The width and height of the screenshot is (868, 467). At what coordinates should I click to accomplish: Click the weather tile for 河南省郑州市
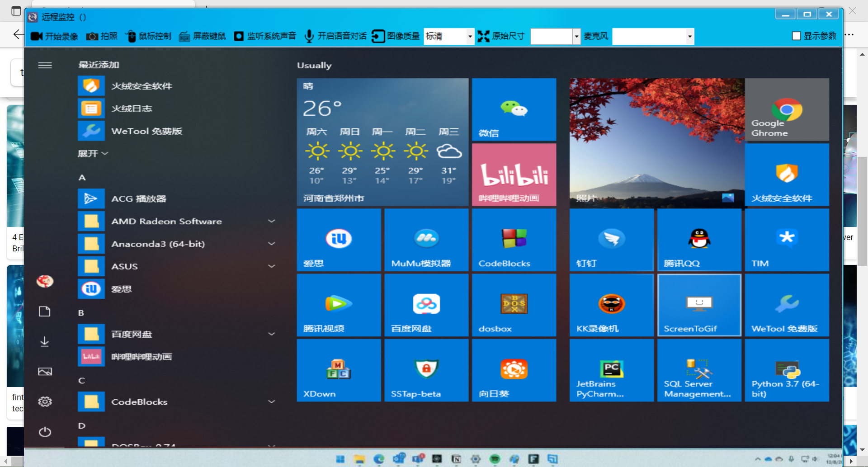tap(382, 142)
